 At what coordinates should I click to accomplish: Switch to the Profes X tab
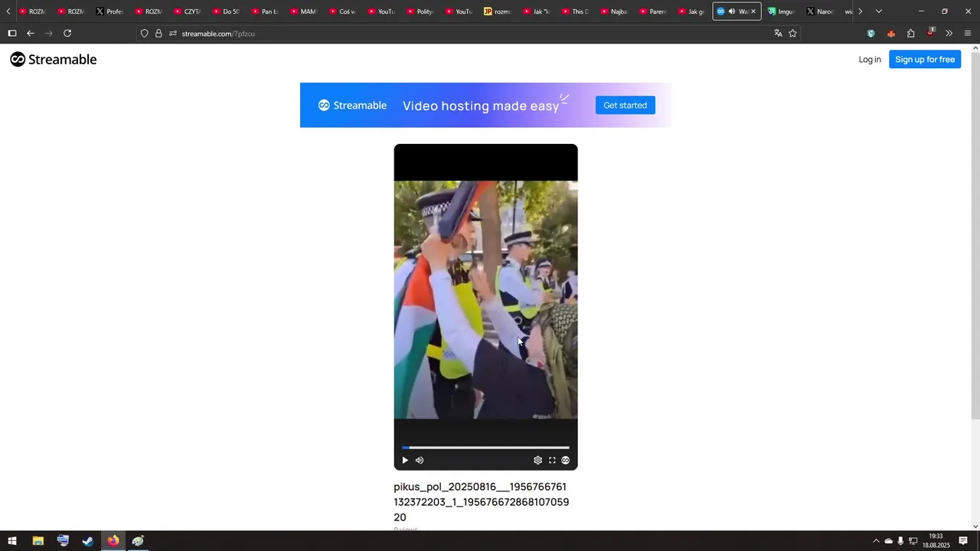click(109, 11)
